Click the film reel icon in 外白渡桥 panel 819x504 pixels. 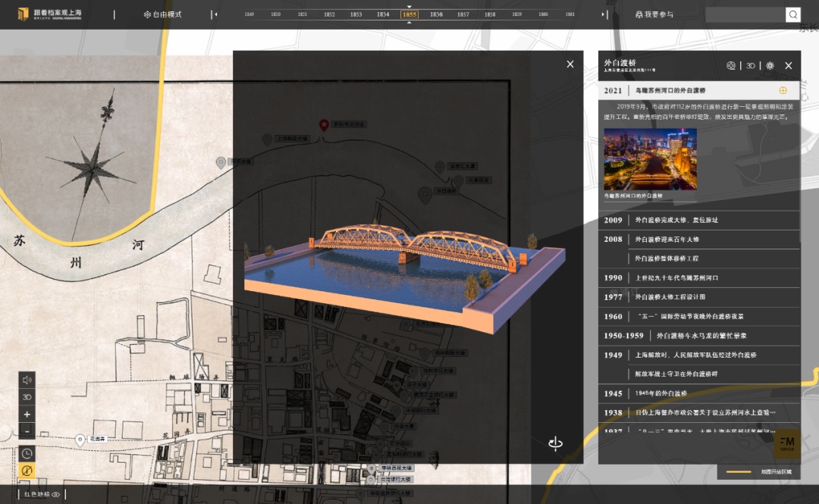731,66
